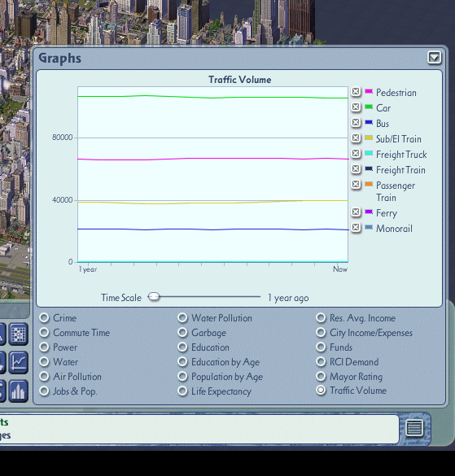Select the Air Pollution graph

pos(44,377)
